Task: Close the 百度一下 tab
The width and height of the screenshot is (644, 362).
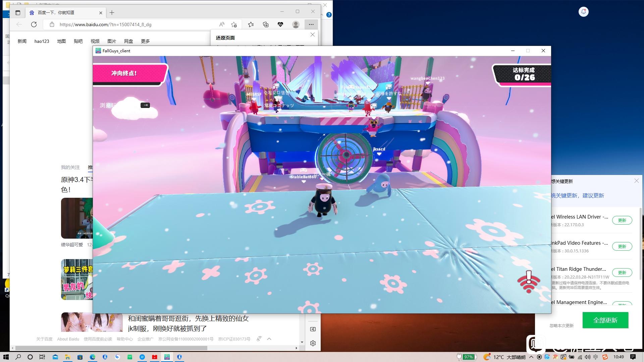Action: [101, 13]
